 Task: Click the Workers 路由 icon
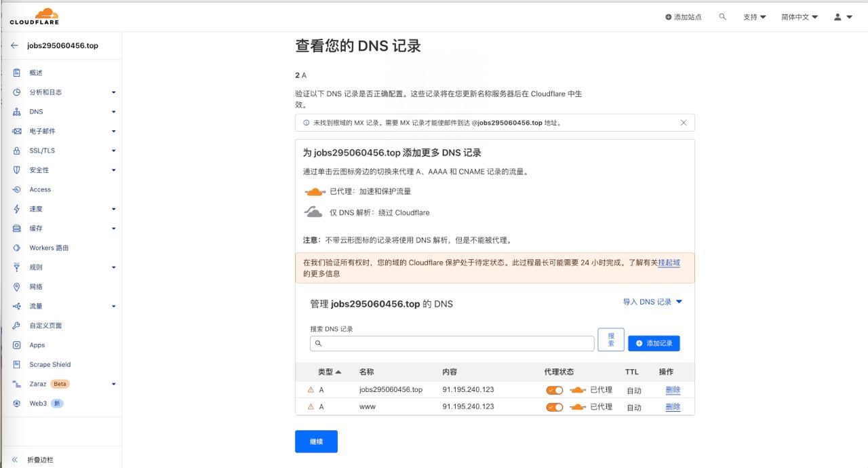click(x=17, y=248)
